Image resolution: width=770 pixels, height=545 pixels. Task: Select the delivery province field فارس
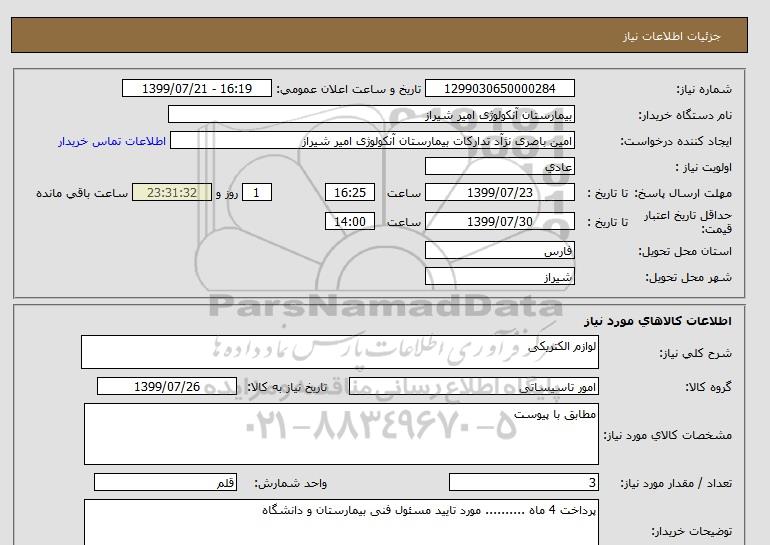click(x=499, y=250)
